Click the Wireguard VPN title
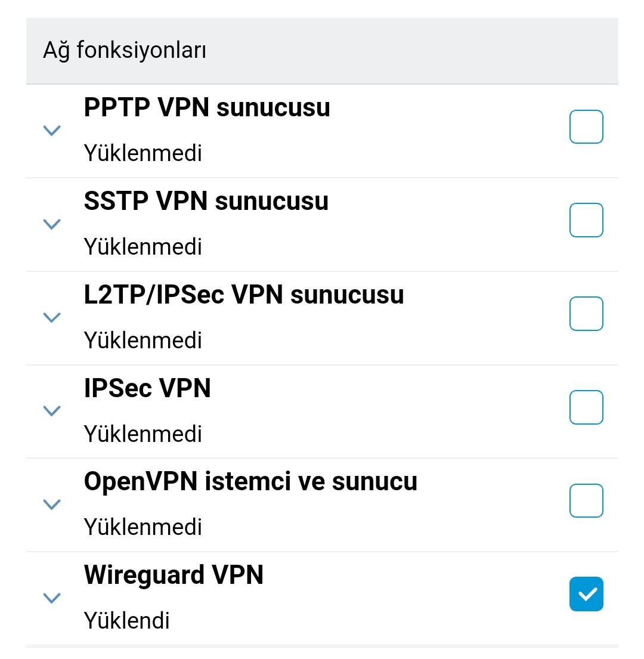Image resolution: width=644 pixels, height=659 pixels. click(174, 575)
